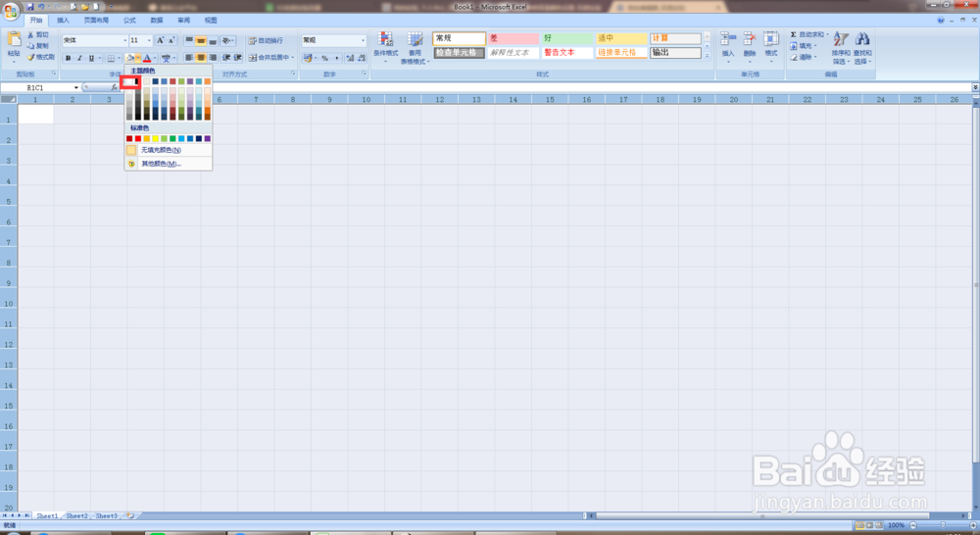The width and height of the screenshot is (980, 535).
Task: Toggle middle vertical align
Action: (201, 40)
